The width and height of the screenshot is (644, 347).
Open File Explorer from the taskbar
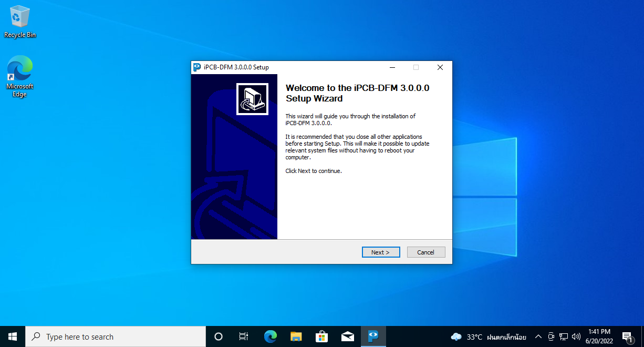coord(296,336)
